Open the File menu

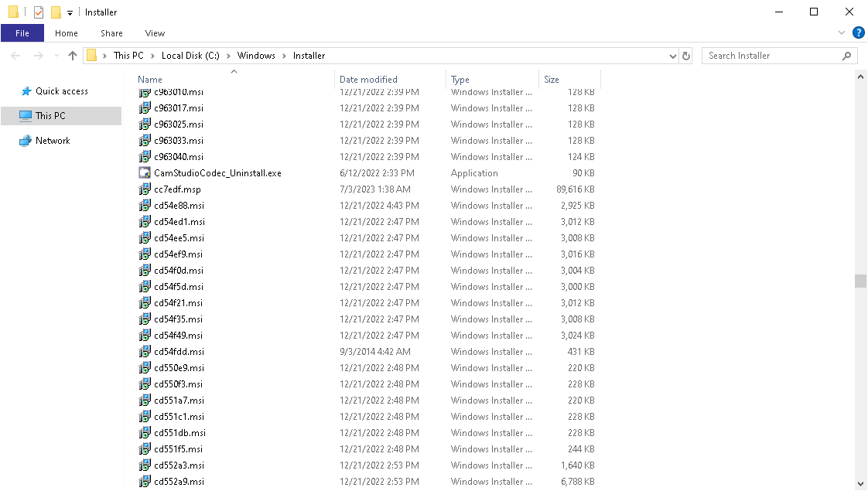click(x=22, y=33)
